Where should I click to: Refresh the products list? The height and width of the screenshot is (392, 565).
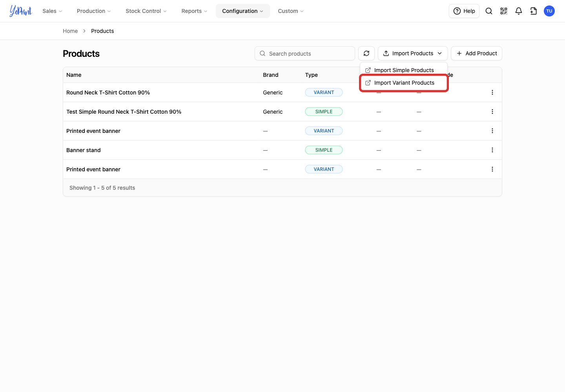(366, 53)
